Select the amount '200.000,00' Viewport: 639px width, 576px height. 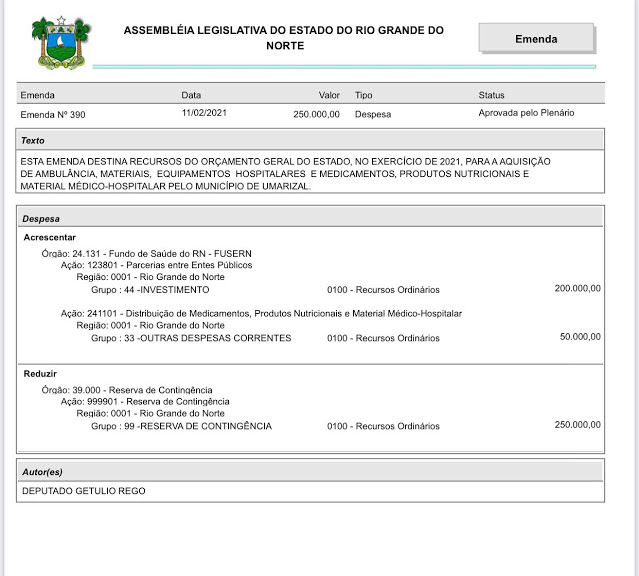[577, 289]
